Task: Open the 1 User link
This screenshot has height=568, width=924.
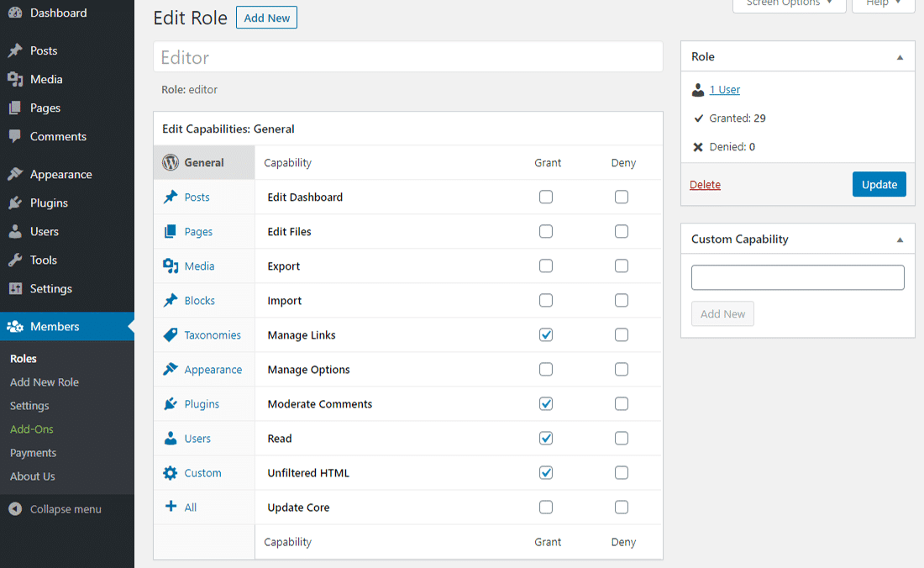Action: click(x=724, y=89)
